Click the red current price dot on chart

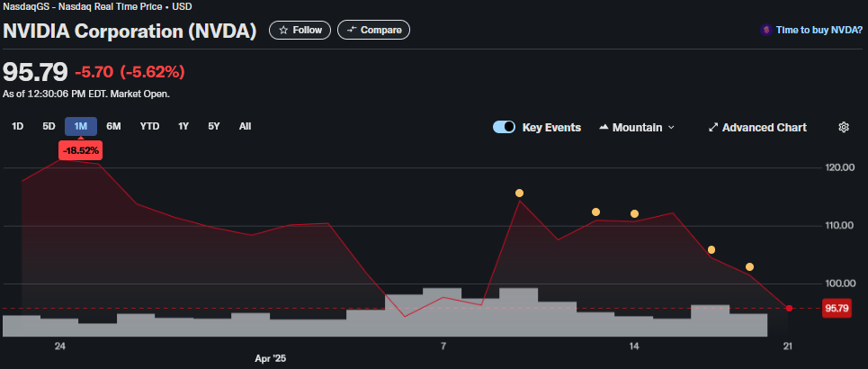pos(789,308)
